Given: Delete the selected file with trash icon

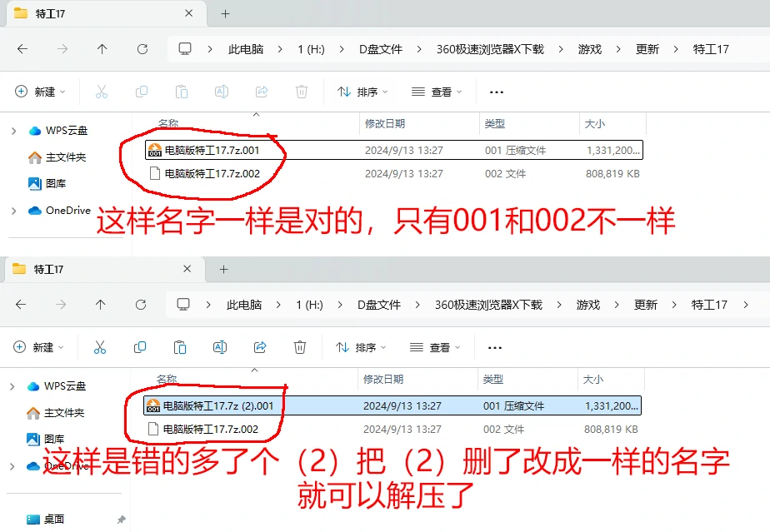Looking at the screenshot, I should tap(300, 92).
